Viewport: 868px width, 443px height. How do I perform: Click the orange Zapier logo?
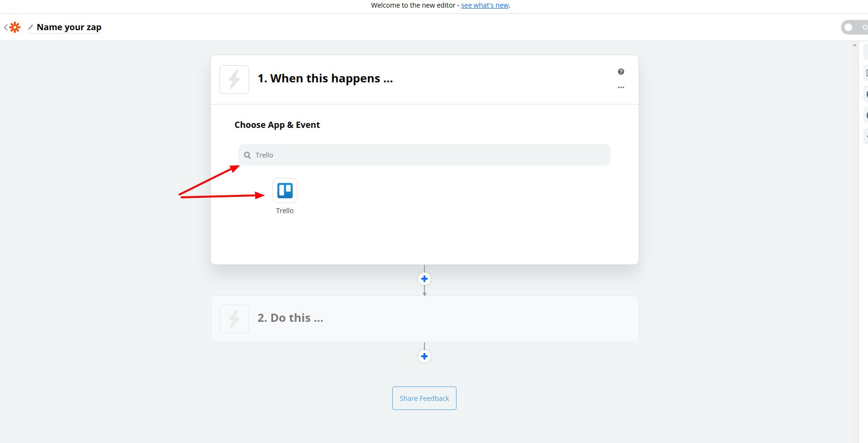15,27
